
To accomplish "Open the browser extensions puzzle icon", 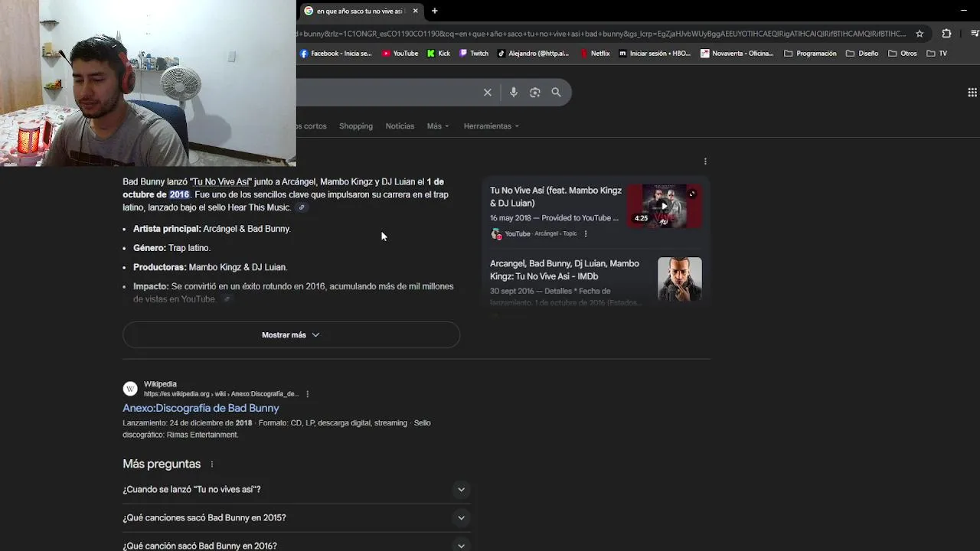I will (x=946, y=34).
